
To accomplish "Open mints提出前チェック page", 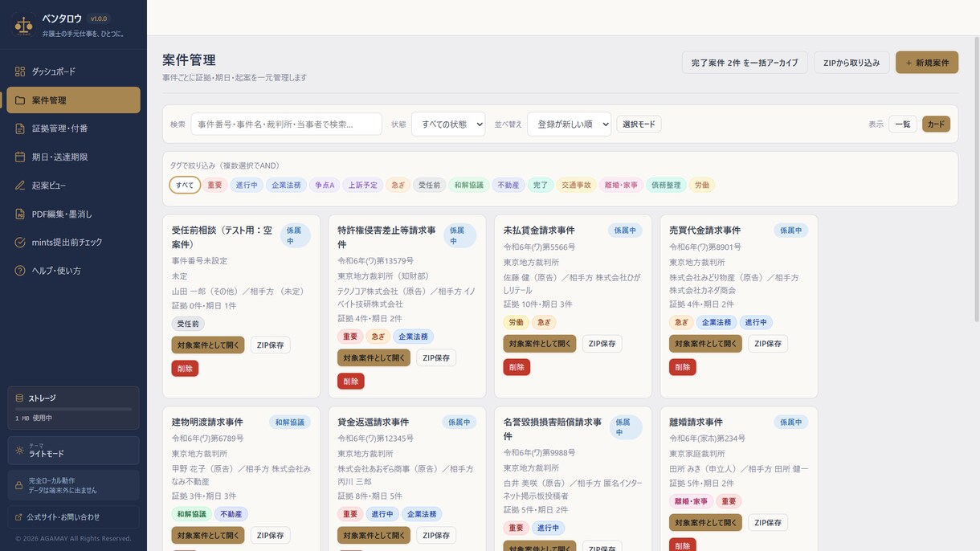I will tap(73, 242).
